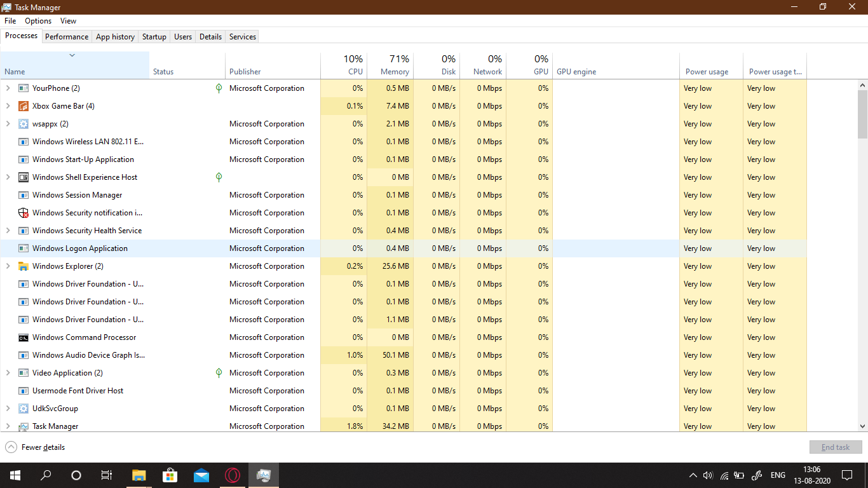Click the Video Application process icon
The width and height of the screenshot is (868, 488).
(24, 373)
